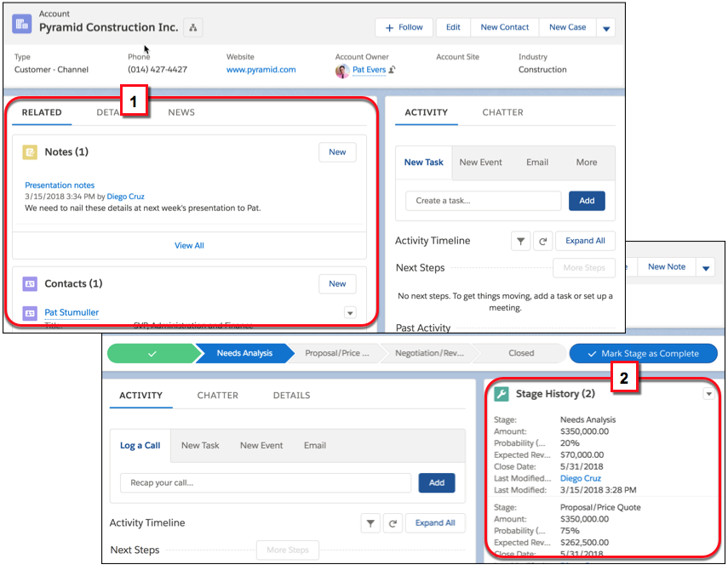Click the Stage History wrench icon
This screenshot has width=728, height=576.
tap(502, 394)
